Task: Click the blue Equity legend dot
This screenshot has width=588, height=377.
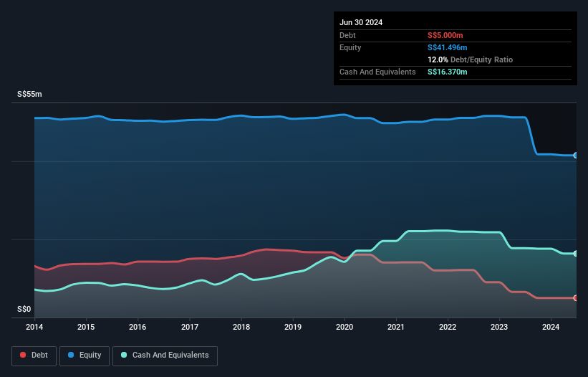Action: (71, 355)
